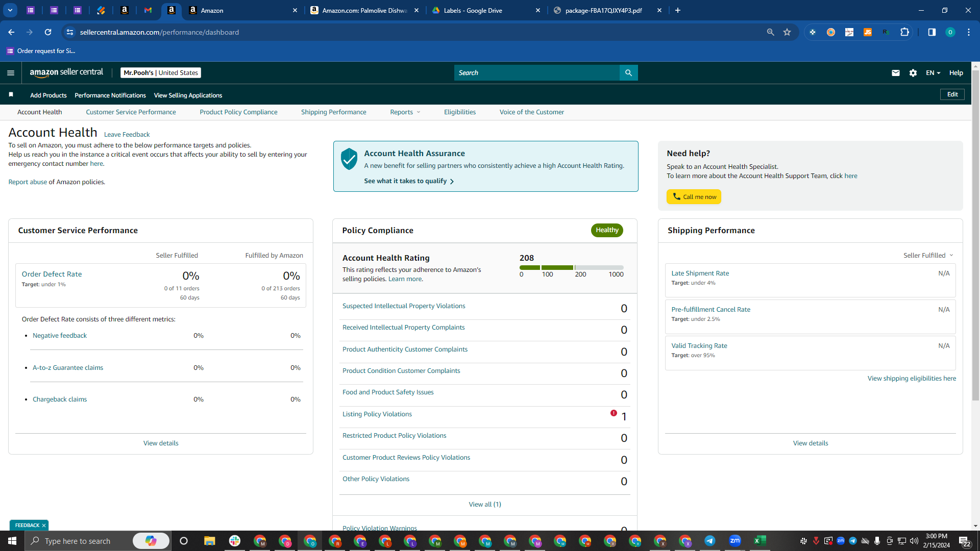Switch to the Palmolive Amazon.com browser tab
The height and width of the screenshot is (551, 980).
click(x=365, y=10)
